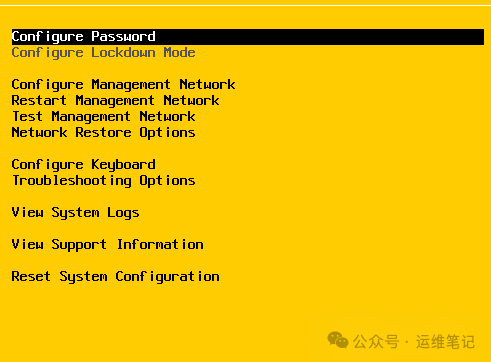Click the white horizontal line at the top
Screen dimensions: 491x362
point(245,5)
